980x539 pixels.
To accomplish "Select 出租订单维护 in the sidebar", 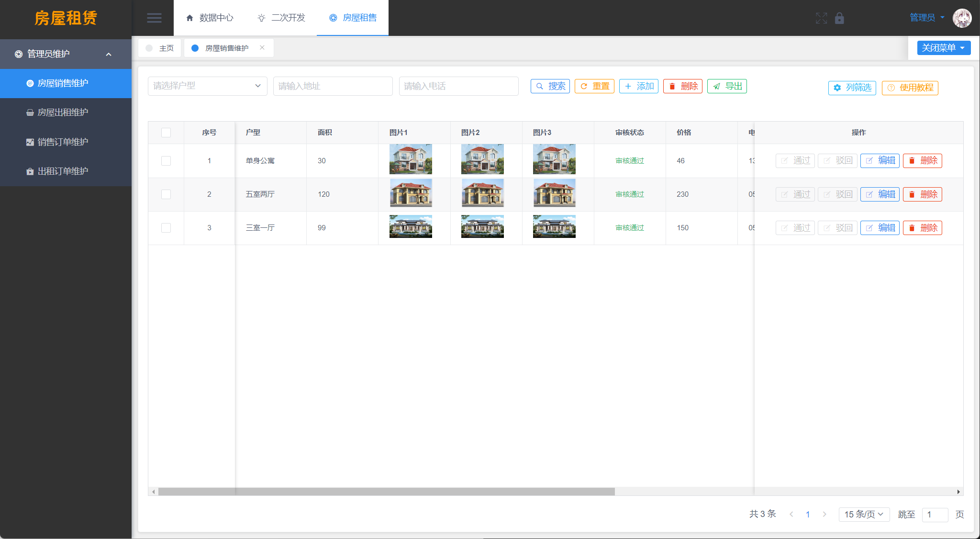I will click(63, 171).
